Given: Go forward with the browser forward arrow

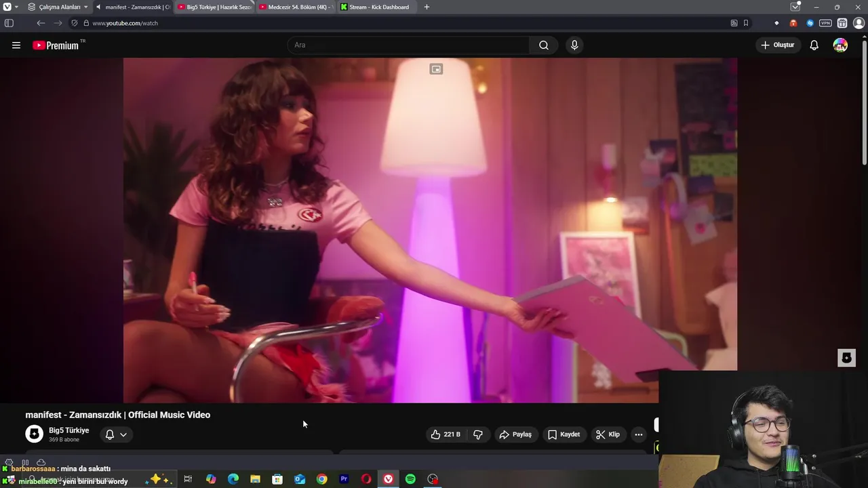Looking at the screenshot, I should (x=58, y=23).
